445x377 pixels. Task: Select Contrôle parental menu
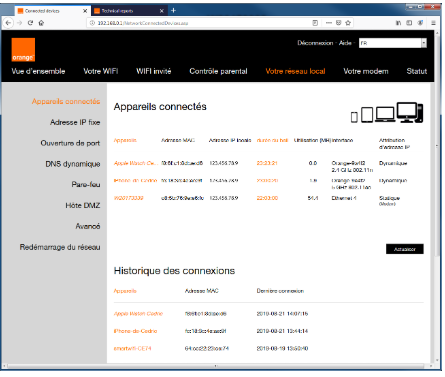218,71
